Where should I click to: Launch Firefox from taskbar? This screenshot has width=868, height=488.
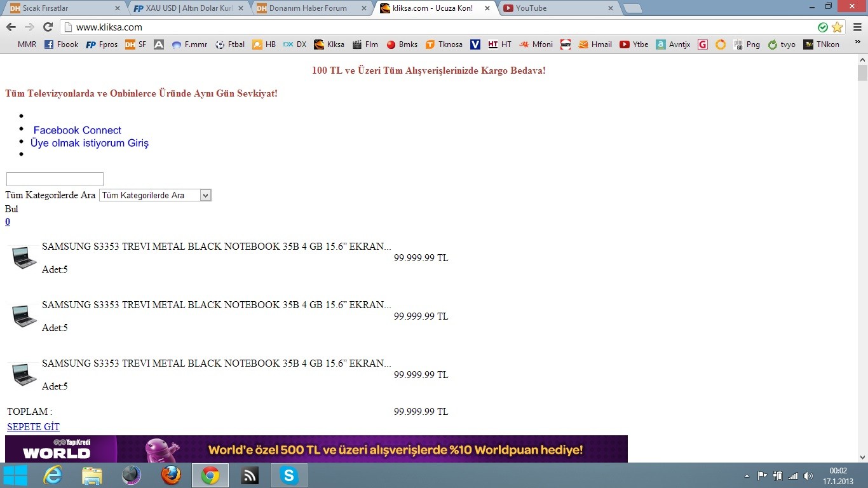tap(170, 475)
